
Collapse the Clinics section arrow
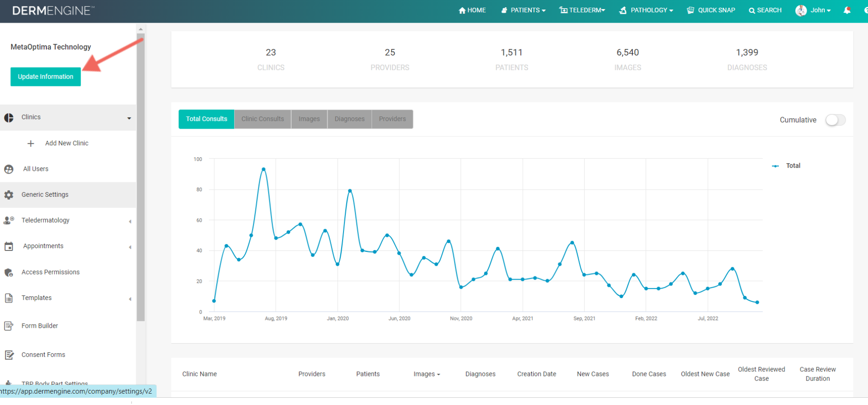[x=129, y=118]
